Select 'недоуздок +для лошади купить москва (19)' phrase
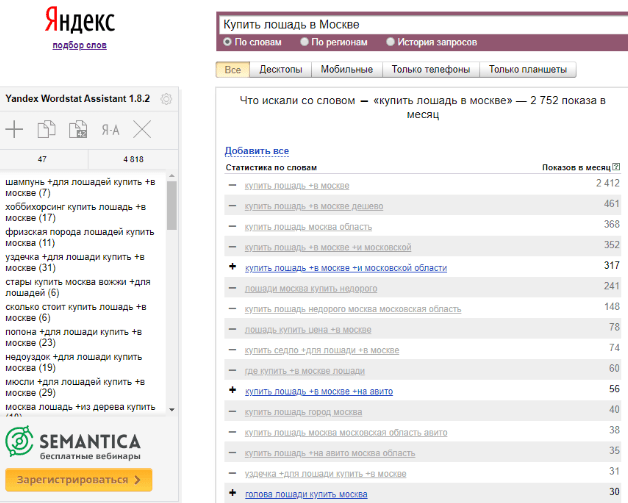The width and height of the screenshot is (628, 503). click(74, 362)
